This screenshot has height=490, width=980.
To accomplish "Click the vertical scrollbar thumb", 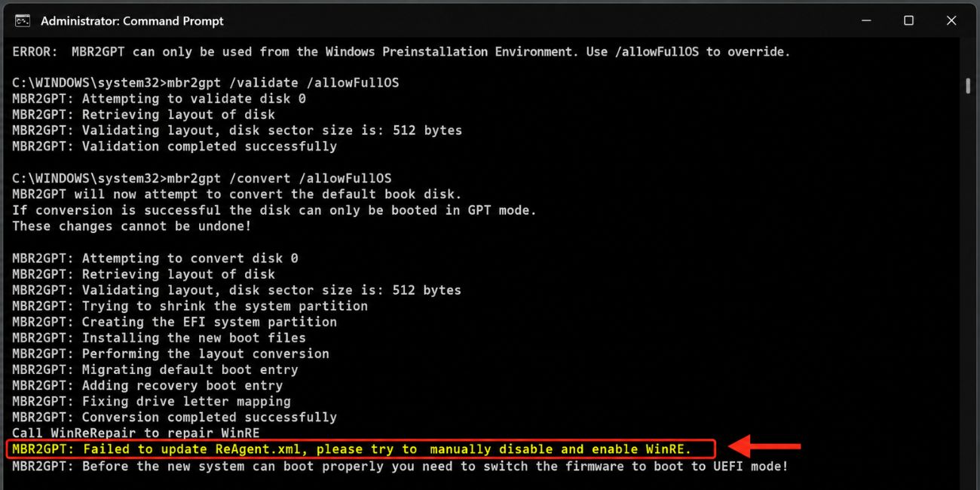I will point(968,85).
